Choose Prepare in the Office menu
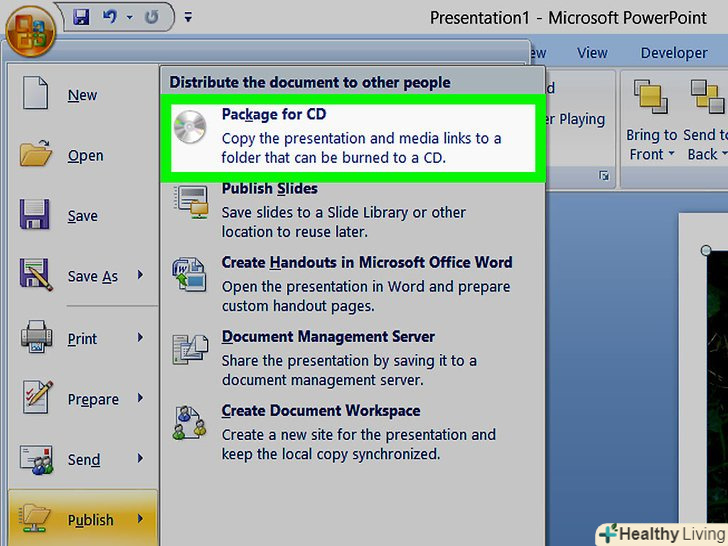728x546 pixels. (x=93, y=399)
